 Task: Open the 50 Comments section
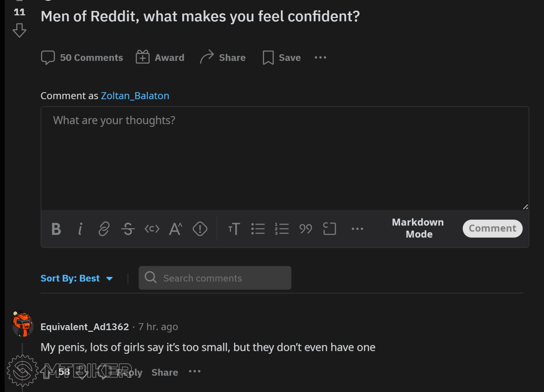click(x=82, y=57)
